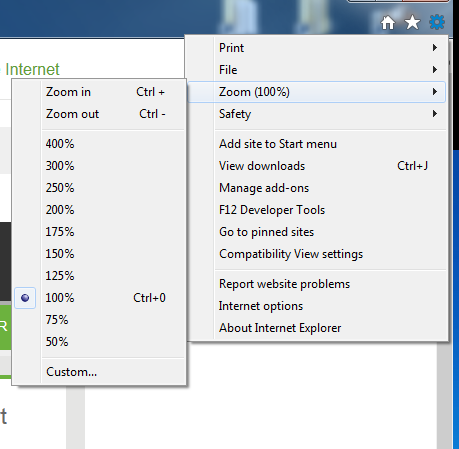Click the Home icon in the toolbar
This screenshot has height=449, width=459.
click(x=388, y=23)
